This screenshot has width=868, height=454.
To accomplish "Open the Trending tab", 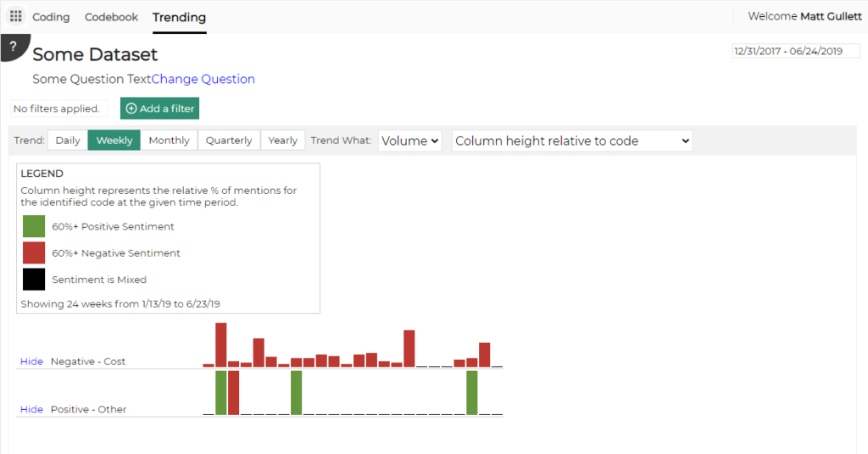I will pos(180,18).
